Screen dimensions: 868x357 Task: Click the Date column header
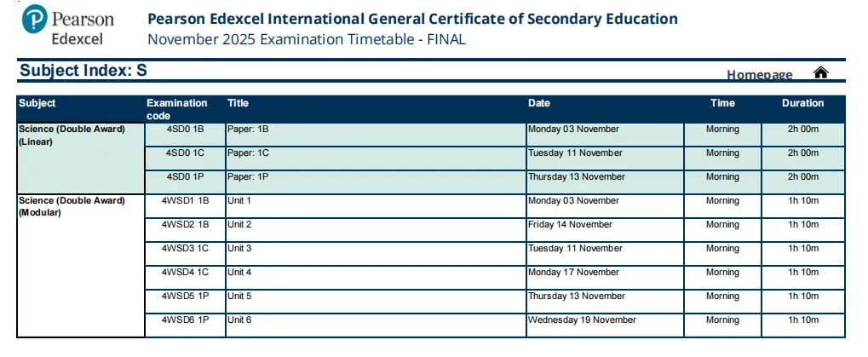[539, 103]
